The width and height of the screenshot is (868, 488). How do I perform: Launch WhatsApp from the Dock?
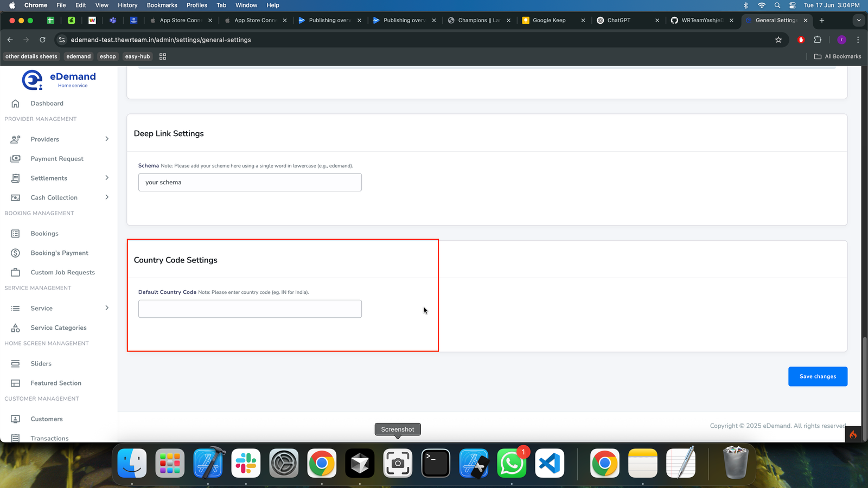tap(511, 463)
